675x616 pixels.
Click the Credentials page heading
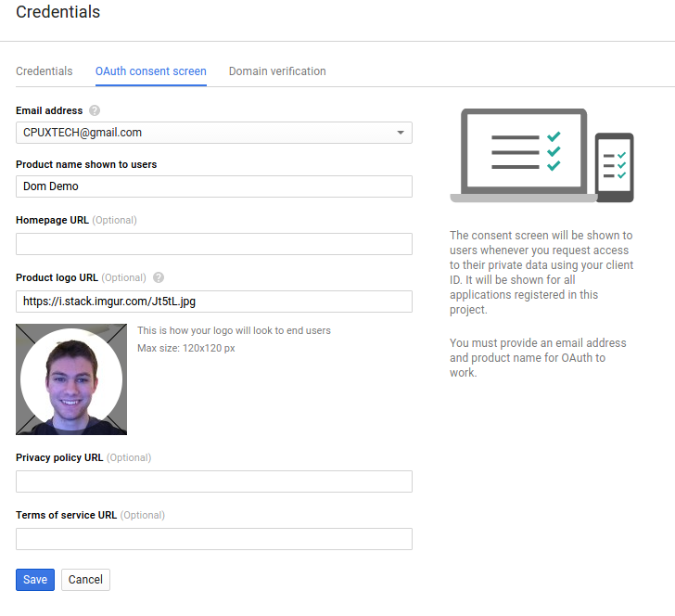tap(58, 12)
